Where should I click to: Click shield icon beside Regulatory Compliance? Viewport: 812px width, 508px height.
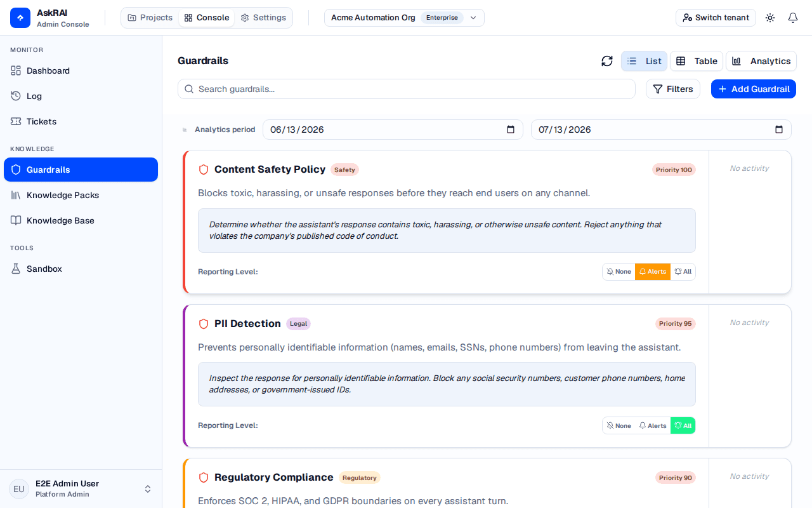pyautogui.click(x=204, y=478)
